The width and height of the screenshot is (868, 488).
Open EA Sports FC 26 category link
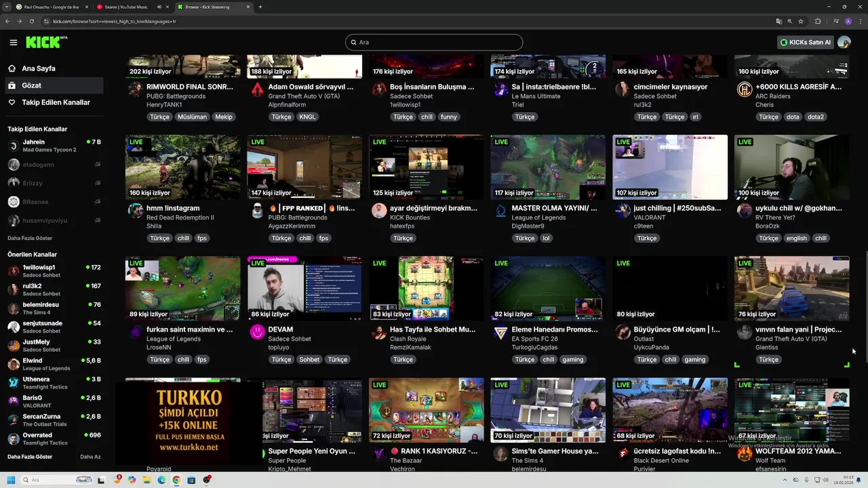tap(535, 339)
